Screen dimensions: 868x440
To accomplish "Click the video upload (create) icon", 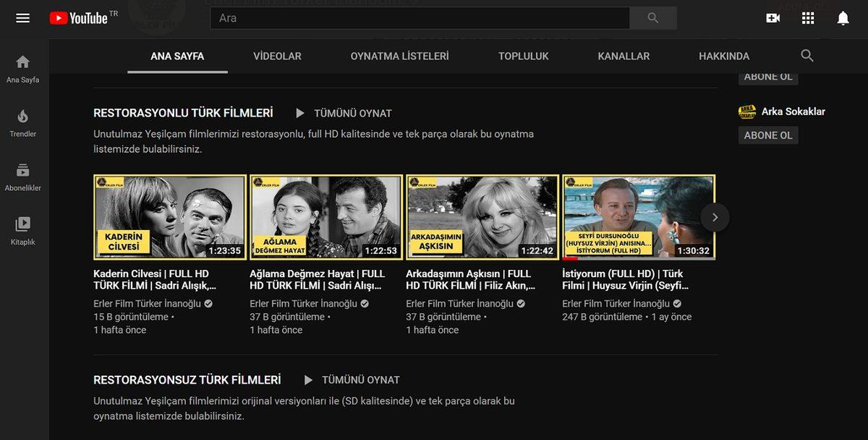I will click(x=773, y=17).
